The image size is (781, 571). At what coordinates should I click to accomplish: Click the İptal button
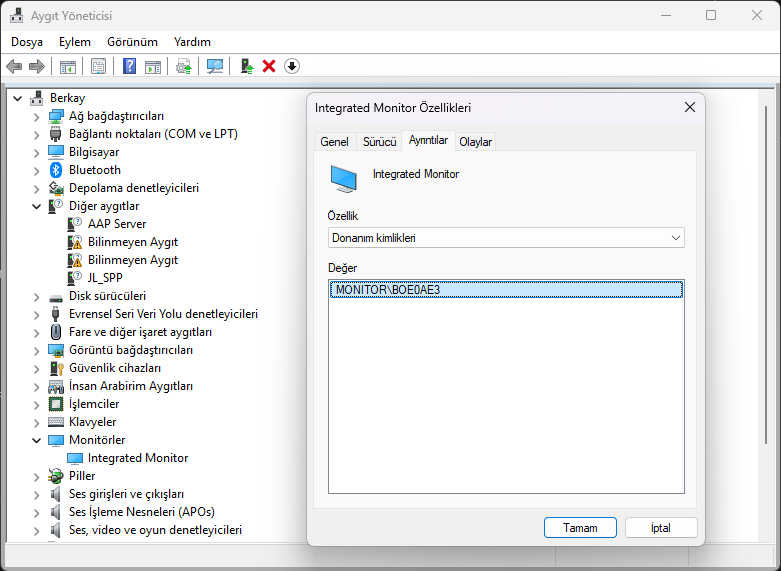pyautogui.click(x=661, y=528)
